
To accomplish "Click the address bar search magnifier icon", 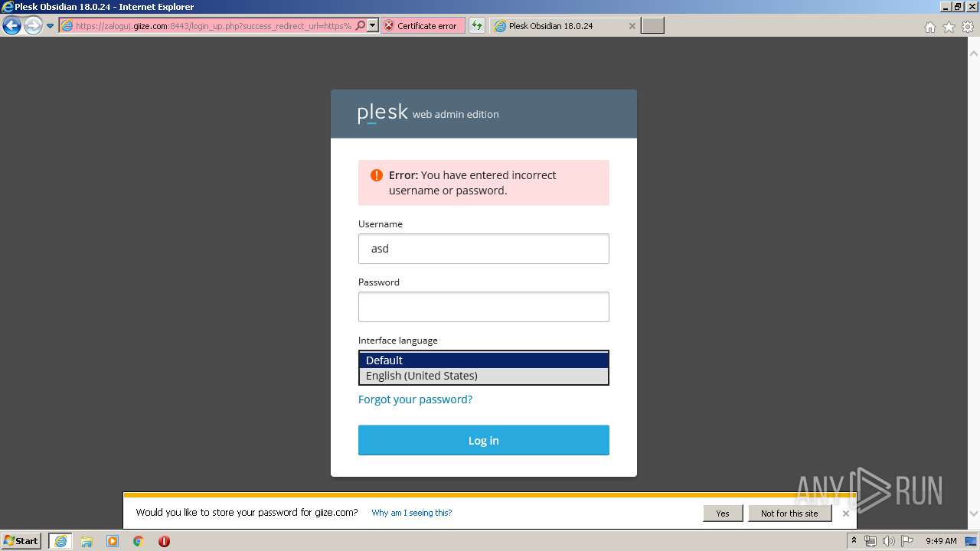I will (361, 25).
